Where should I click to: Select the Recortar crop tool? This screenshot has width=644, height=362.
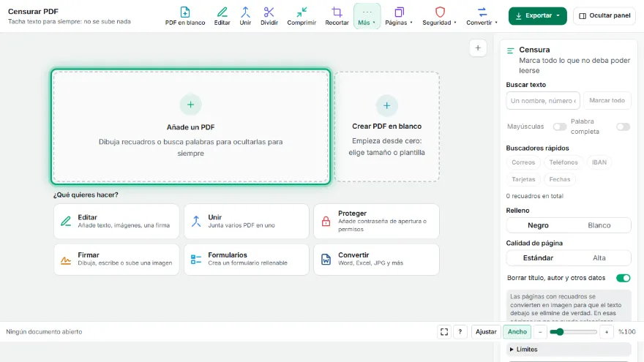[337, 16]
